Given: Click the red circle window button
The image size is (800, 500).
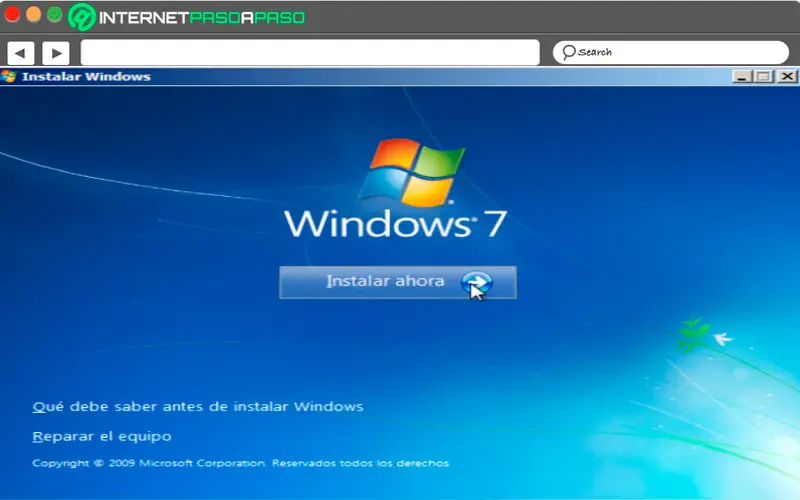Looking at the screenshot, I should coord(12,14).
